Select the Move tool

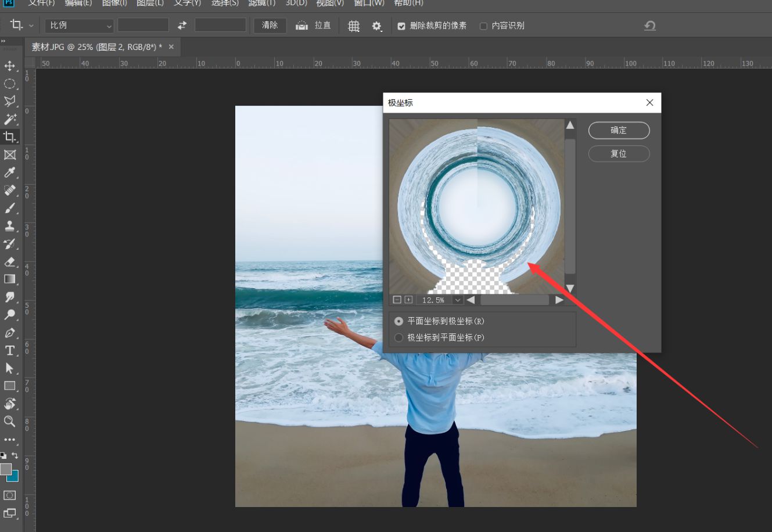coord(9,66)
